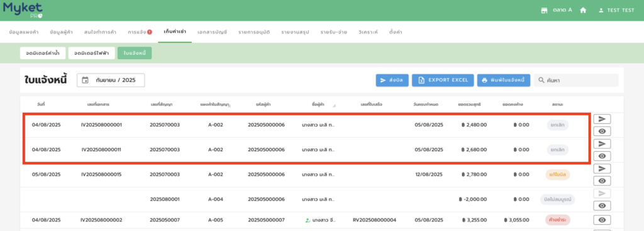644x231 pixels.
Task: Click the amount ฿ 2,480.00
Action: click(474, 125)
